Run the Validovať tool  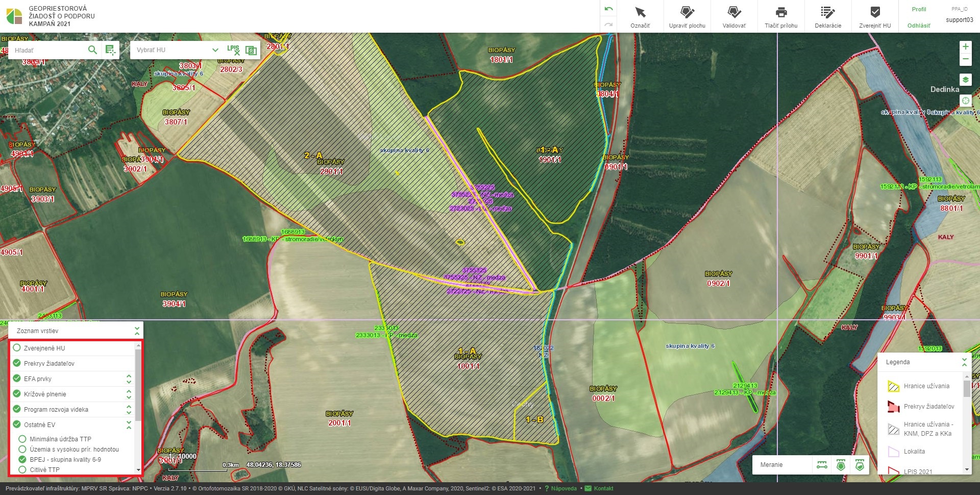(x=734, y=16)
